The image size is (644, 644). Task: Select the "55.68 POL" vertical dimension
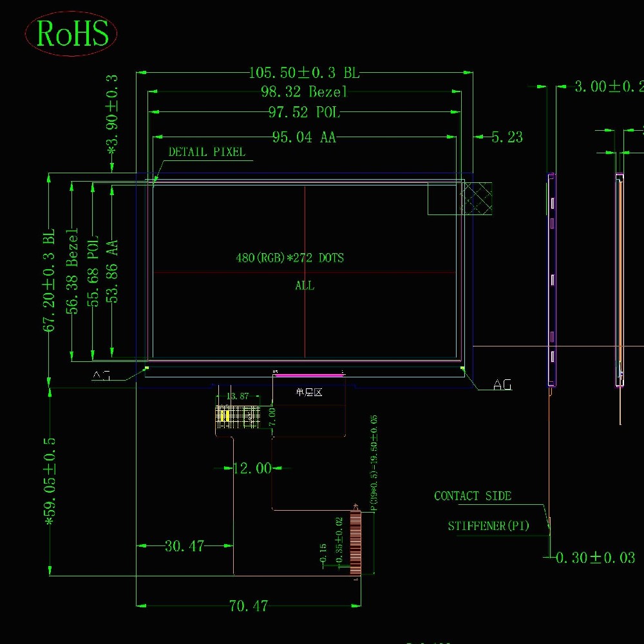click(93, 271)
